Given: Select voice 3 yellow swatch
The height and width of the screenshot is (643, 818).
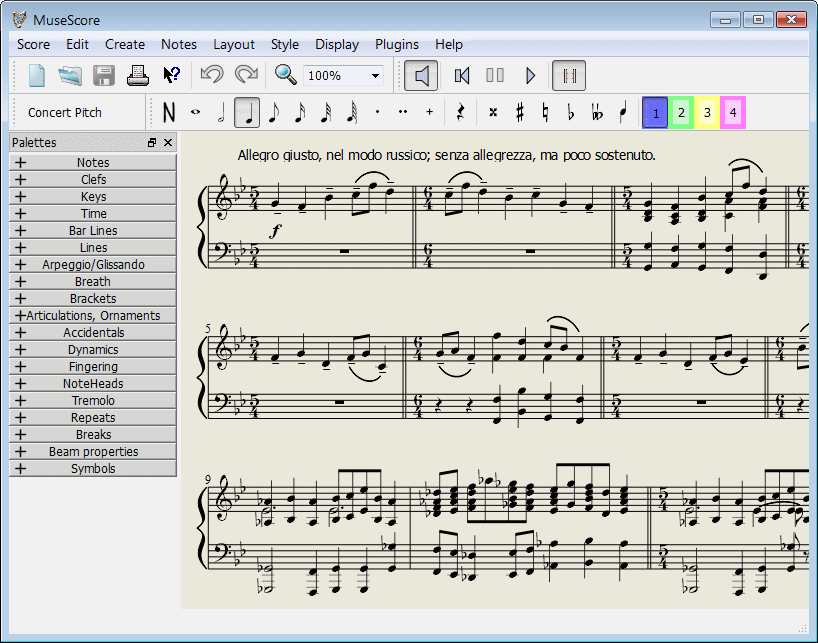Looking at the screenshot, I should pyautogui.click(x=707, y=112).
